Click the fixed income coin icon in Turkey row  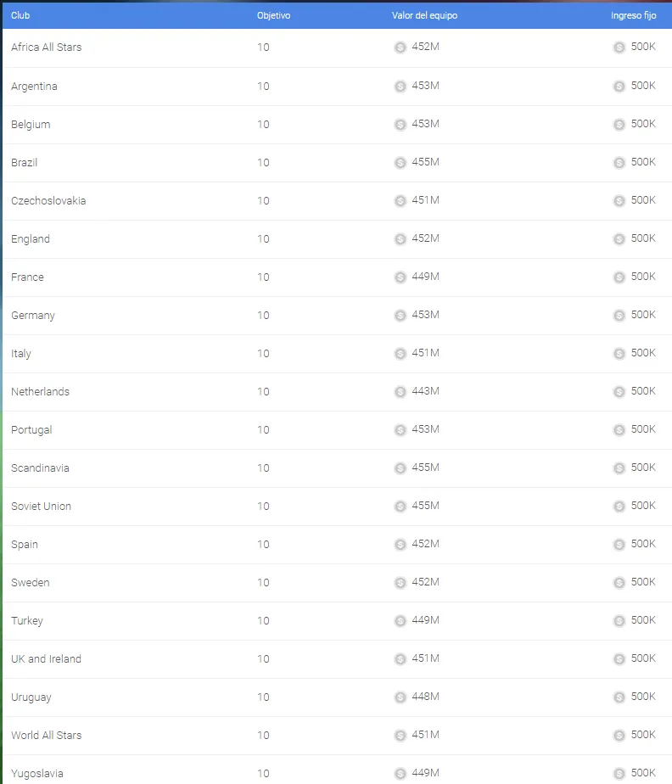(x=619, y=620)
